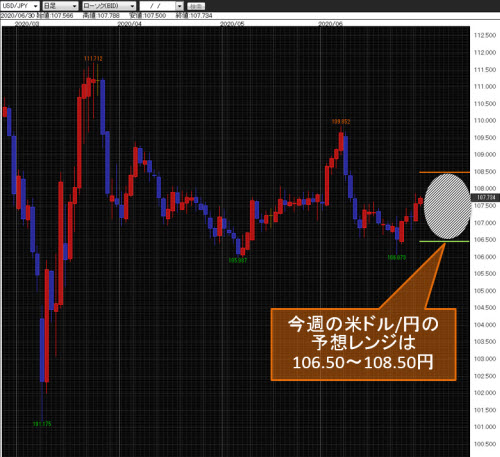
Task: Click the 101.175 low price label
Action: pos(42,424)
